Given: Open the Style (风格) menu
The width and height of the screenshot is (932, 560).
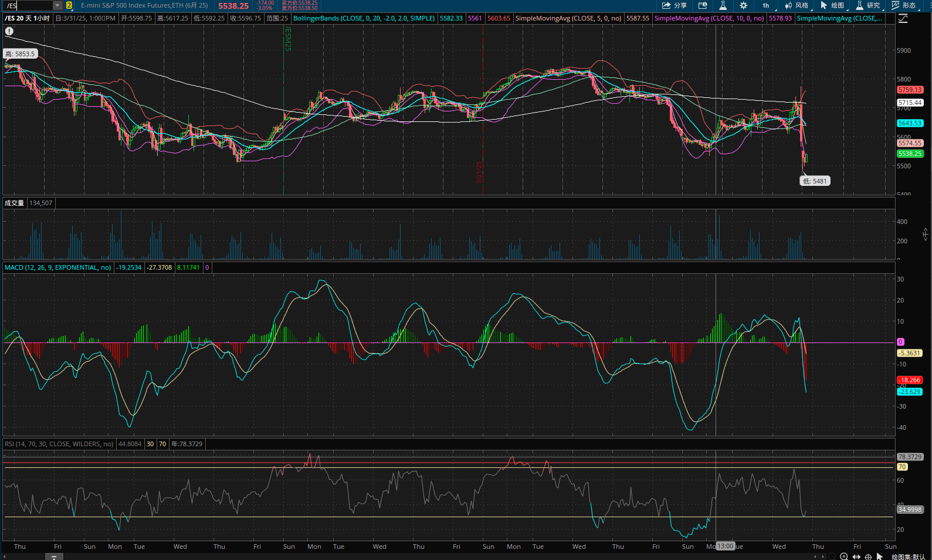Looking at the screenshot, I should [x=797, y=5].
